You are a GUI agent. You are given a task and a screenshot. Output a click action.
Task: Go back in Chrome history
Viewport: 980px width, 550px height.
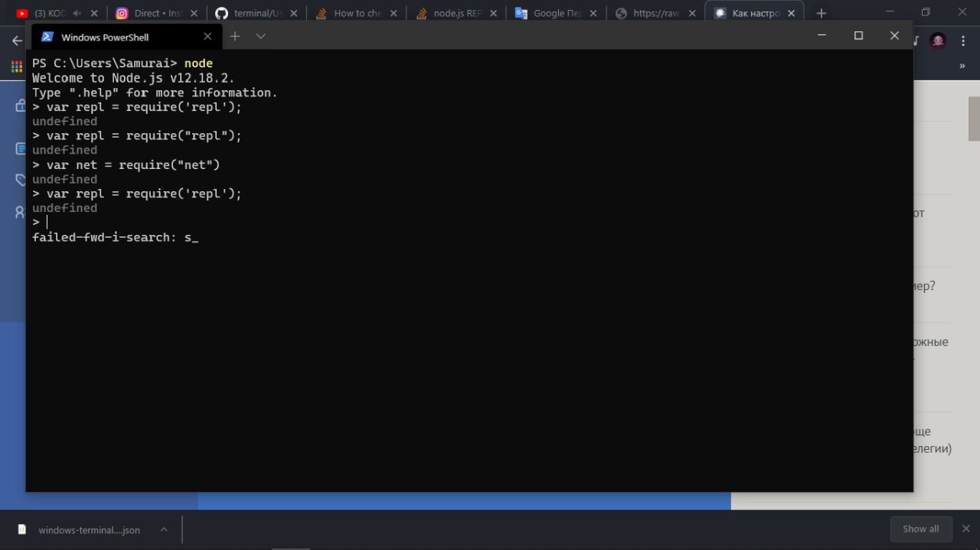17,41
